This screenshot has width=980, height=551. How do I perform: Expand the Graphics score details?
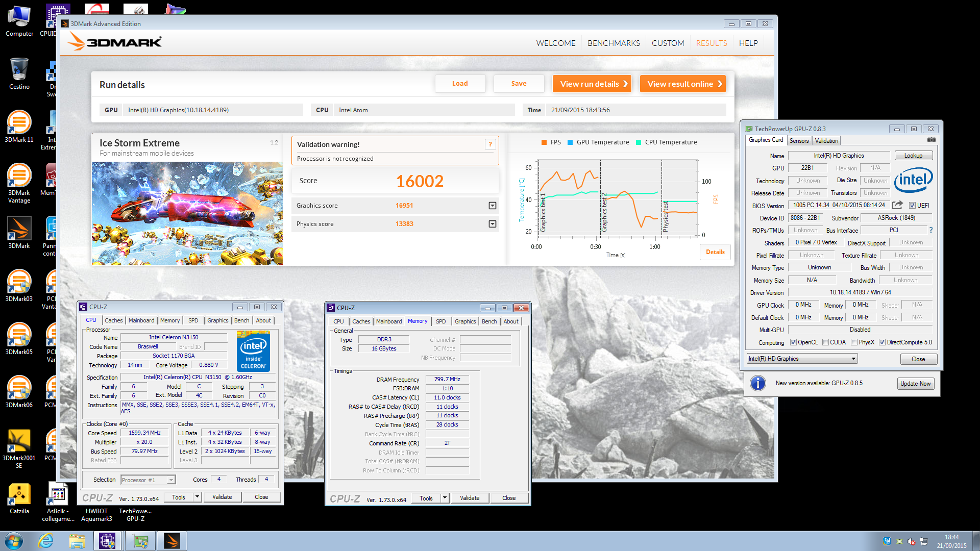[x=492, y=206]
